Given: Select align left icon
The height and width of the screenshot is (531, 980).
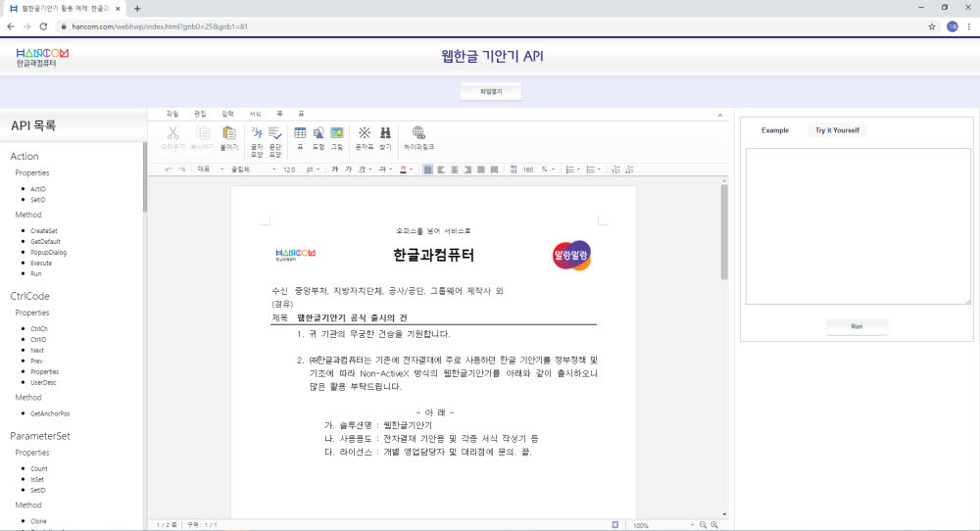Looking at the screenshot, I should click(x=441, y=169).
